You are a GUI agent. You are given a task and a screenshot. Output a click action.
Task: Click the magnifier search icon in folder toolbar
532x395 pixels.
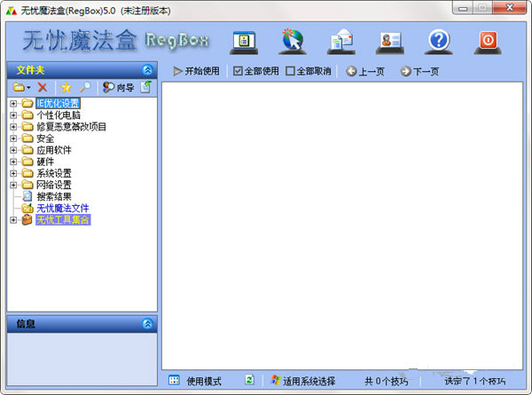[85, 87]
